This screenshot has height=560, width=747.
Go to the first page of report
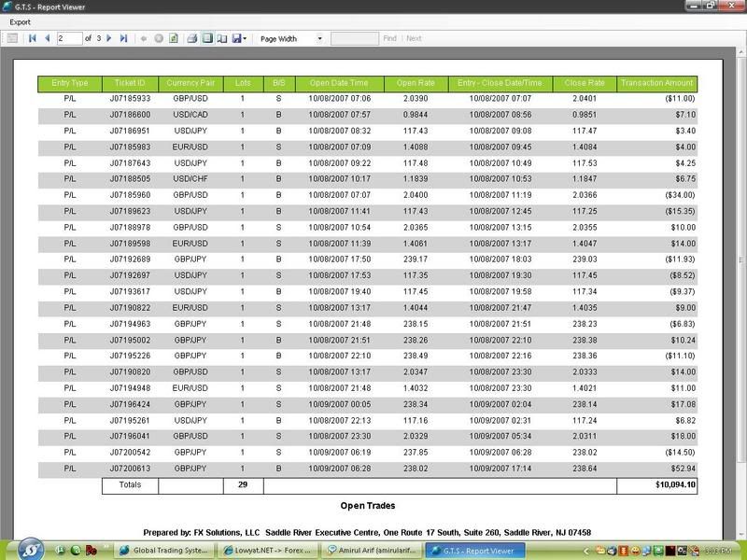(33, 38)
